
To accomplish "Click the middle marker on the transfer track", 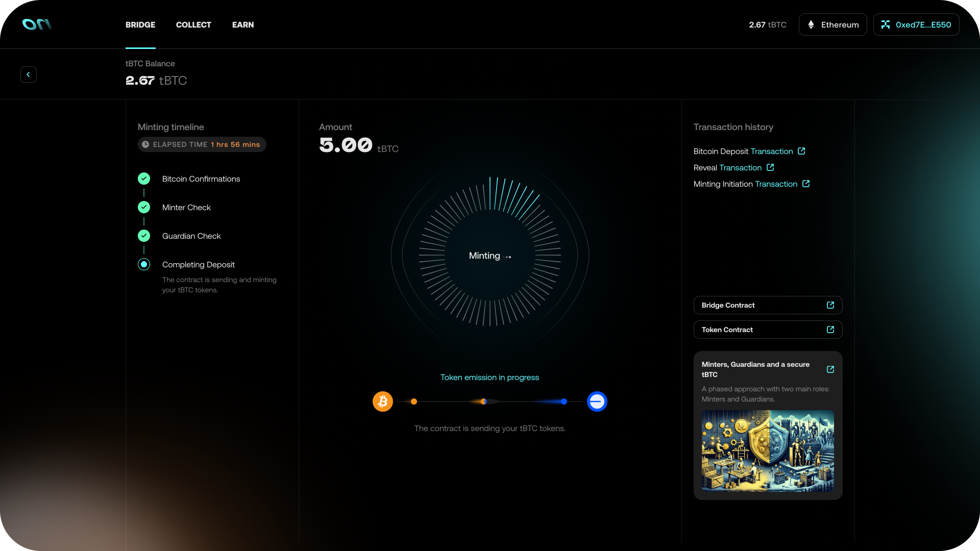I will tap(484, 402).
